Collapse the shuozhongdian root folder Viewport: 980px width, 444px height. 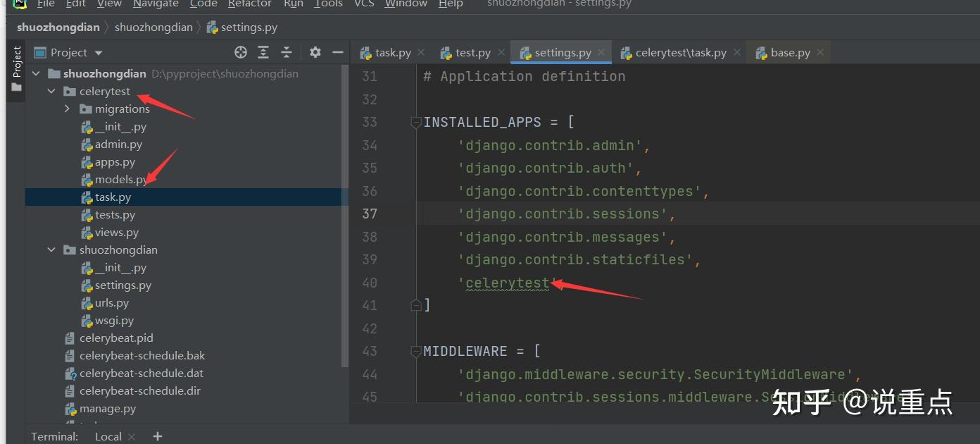pos(36,73)
